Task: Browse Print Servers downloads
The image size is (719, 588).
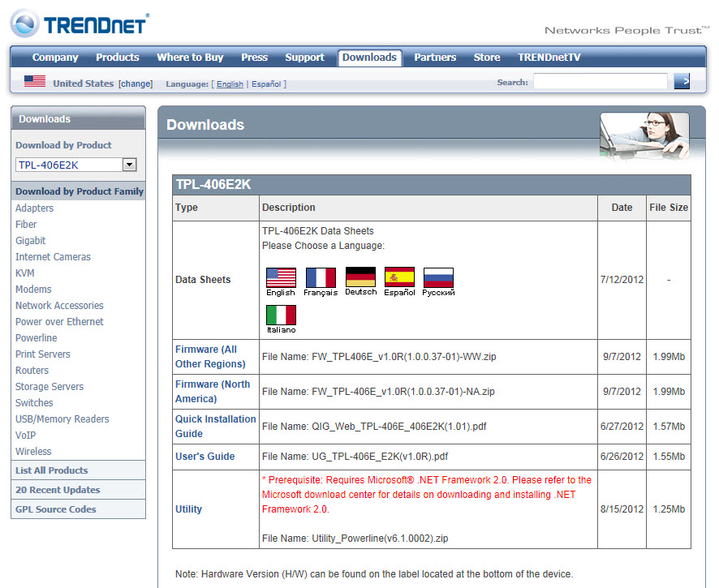Action: (43, 354)
